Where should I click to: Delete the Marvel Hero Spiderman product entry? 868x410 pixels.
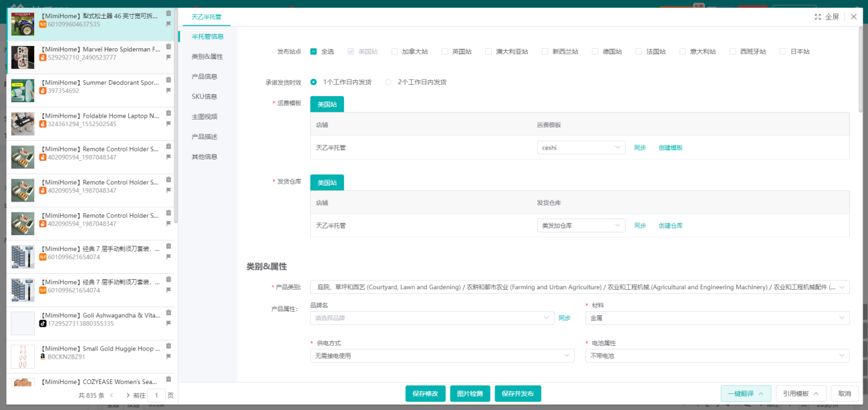coord(168,47)
